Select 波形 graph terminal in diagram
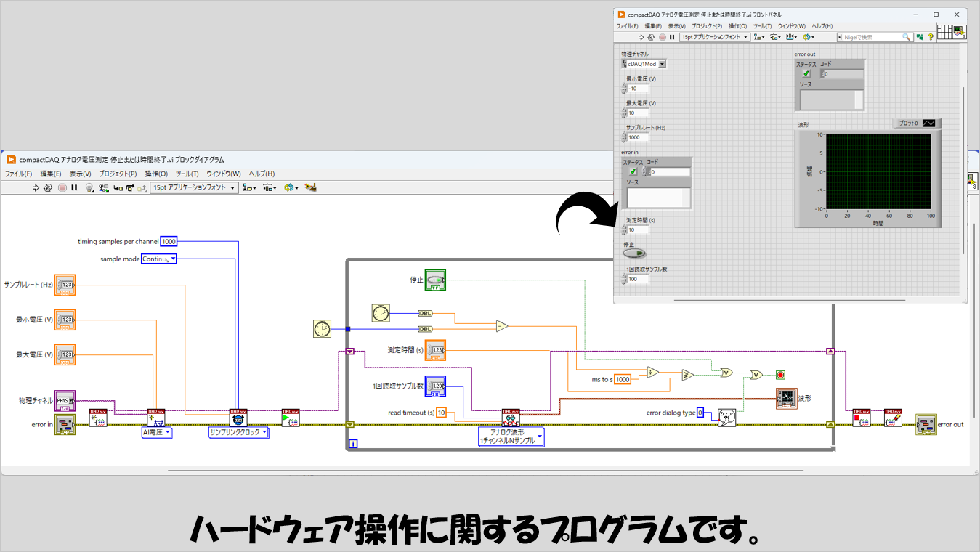 click(786, 399)
